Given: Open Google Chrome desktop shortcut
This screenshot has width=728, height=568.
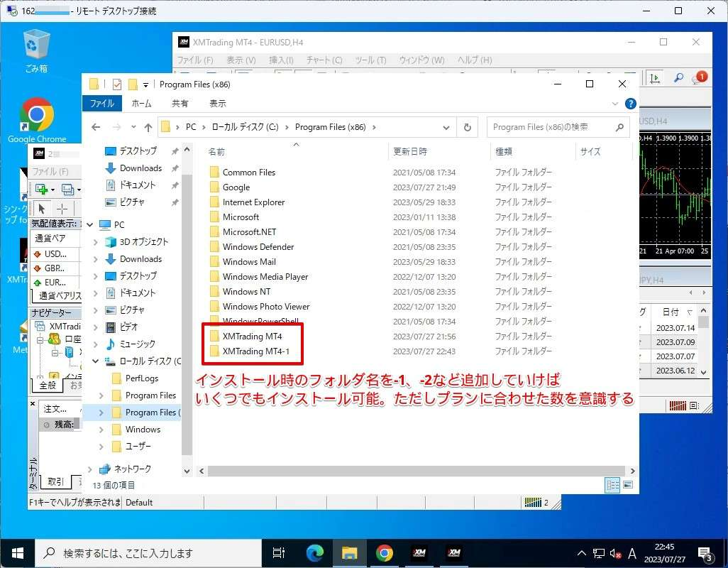Looking at the screenshot, I should [37, 120].
